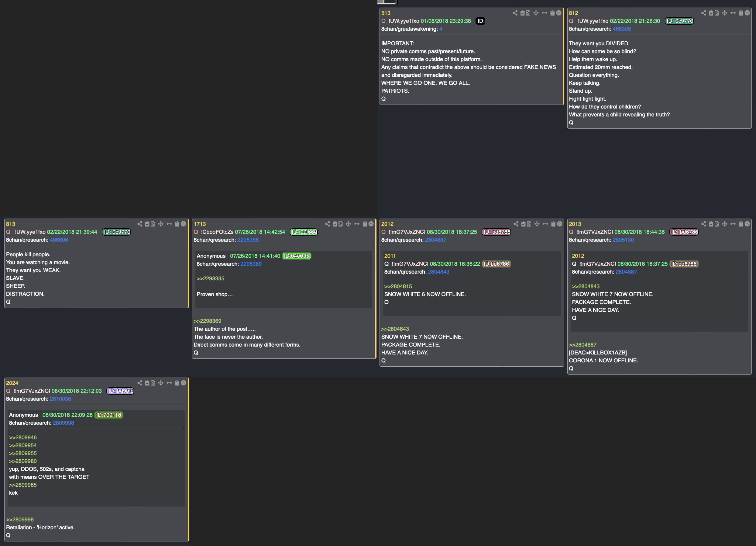The height and width of the screenshot is (546, 756).
Task: Share post 1713 using its share icon
Action: click(327, 224)
